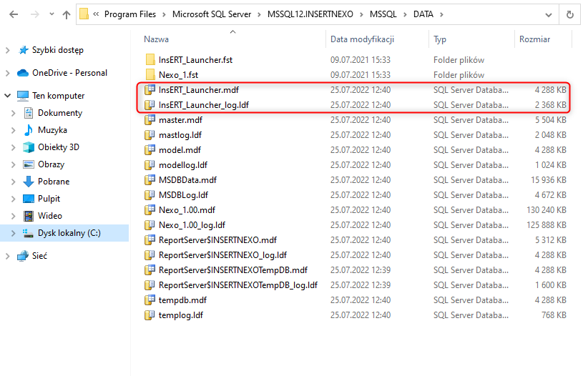This screenshot has height=376, width=588.
Task: Select ReportServer$INSERTNEXO.mdf file name
Action: tap(218, 240)
